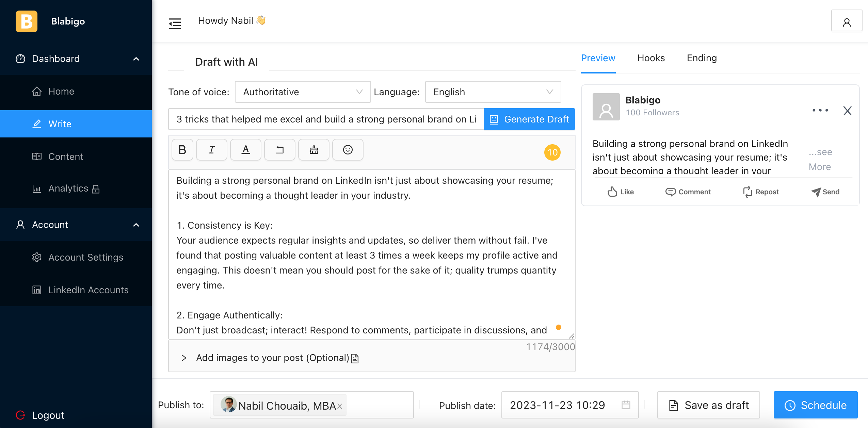Switch to the Ending tab

[702, 58]
